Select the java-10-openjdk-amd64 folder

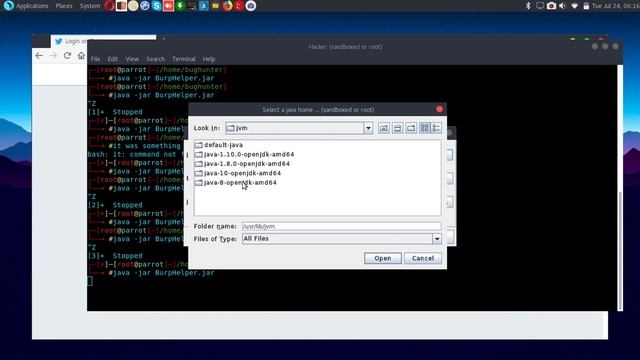click(x=238, y=173)
